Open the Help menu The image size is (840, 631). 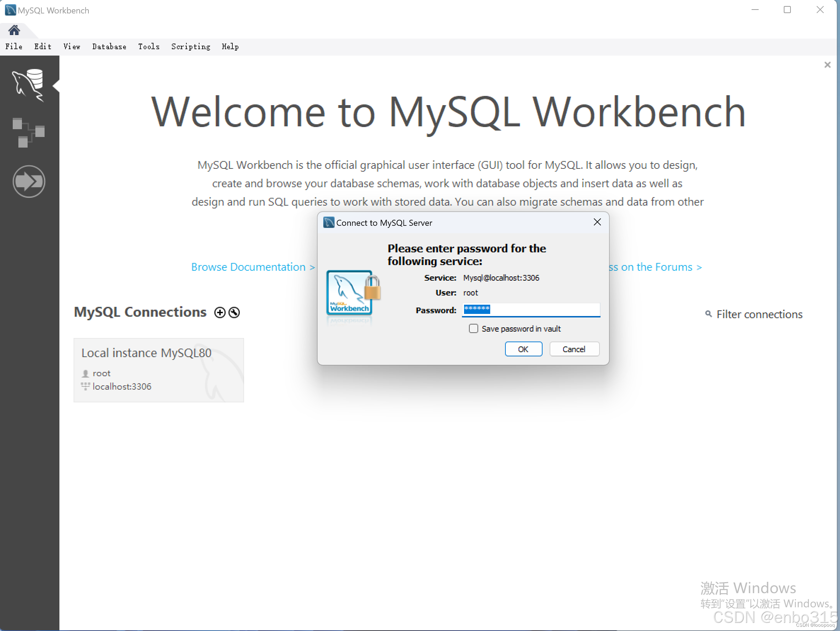coord(230,47)
